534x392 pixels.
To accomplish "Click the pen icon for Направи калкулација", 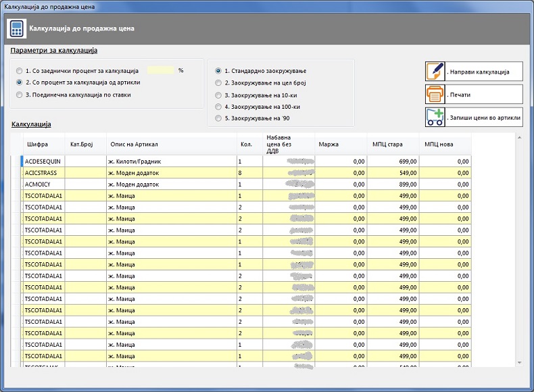I will tap(435, 72).
